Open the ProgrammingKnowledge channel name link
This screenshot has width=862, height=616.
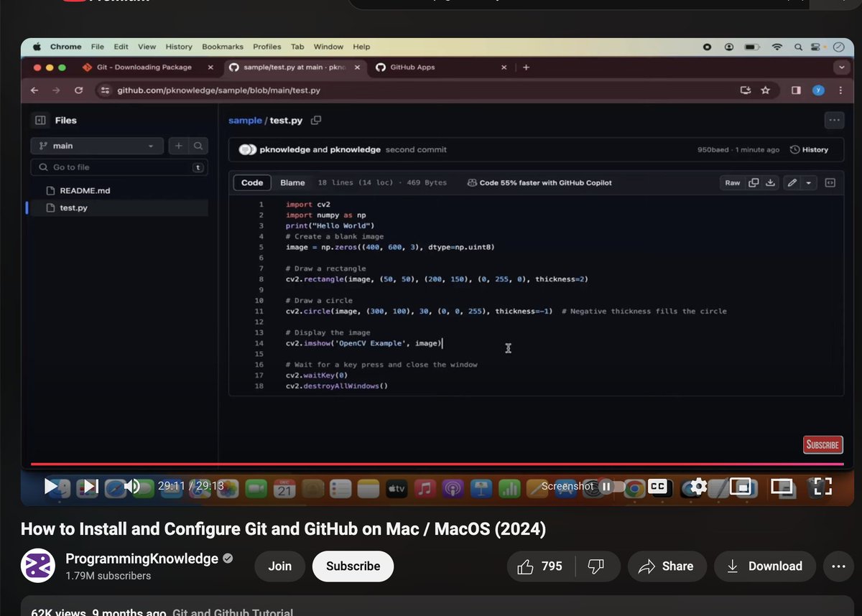(x=142, y=559)
